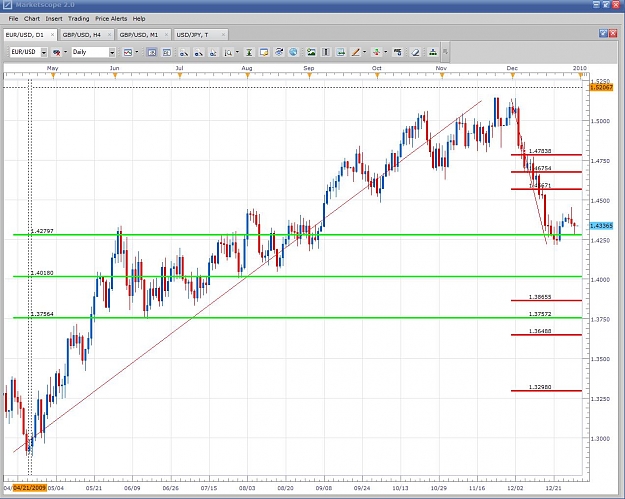Click the 1.32980 red level label

[x=540, y=387]
